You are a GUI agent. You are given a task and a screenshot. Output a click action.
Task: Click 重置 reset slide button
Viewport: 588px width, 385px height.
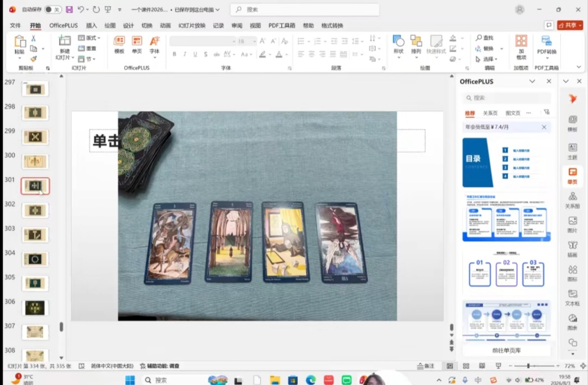(87, 49)
